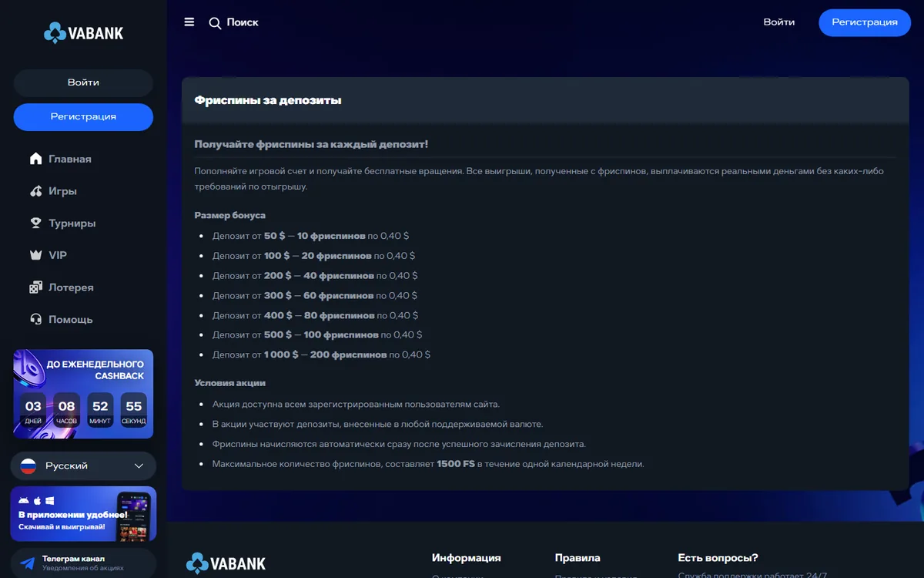The width and height of the screenshot is (924, 578).
Task: Click the footer 'Есть вопросы?' heading
Action: pos(718,558)
